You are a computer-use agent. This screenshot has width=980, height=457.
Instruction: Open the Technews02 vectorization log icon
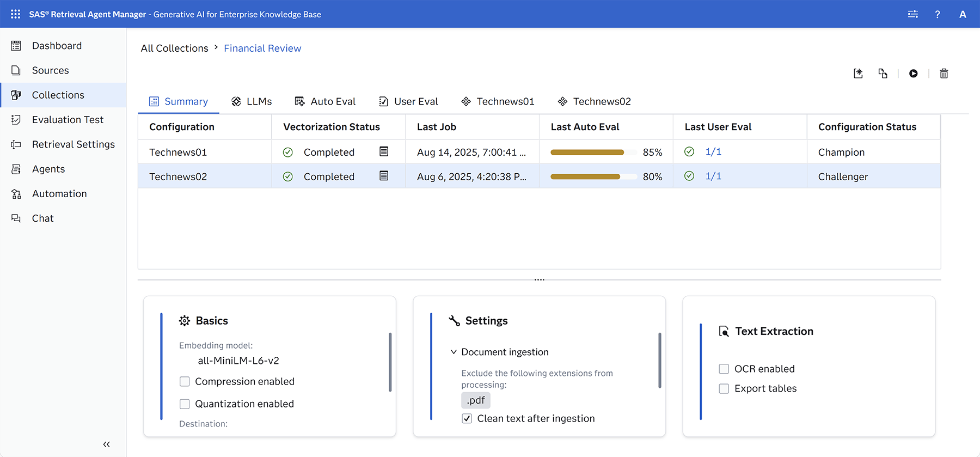click(x=384, y=176)
